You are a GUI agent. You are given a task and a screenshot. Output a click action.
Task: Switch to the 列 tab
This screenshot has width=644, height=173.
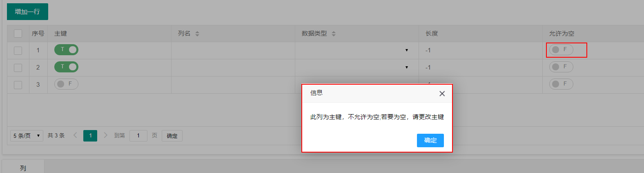pos(23,168)
